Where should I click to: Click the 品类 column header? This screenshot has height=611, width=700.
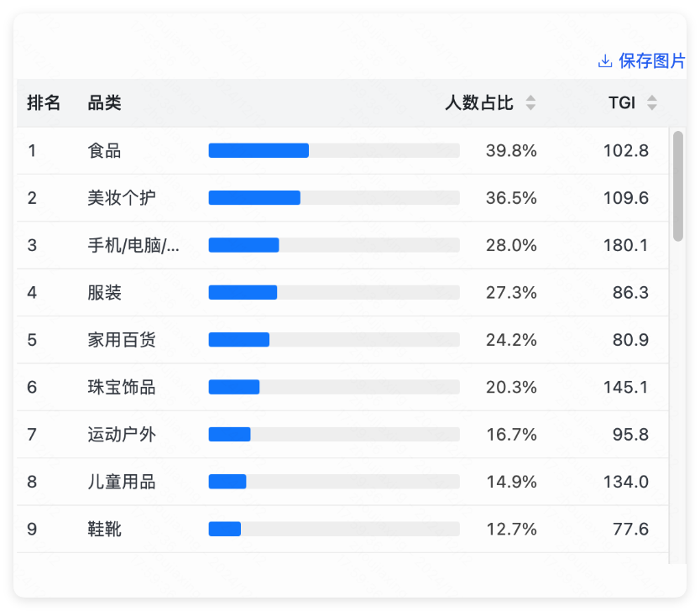tap(104, 103)
